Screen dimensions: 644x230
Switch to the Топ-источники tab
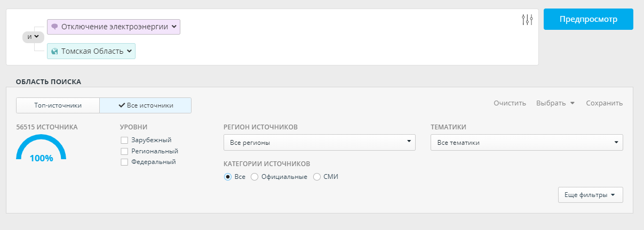pos(58,105)
